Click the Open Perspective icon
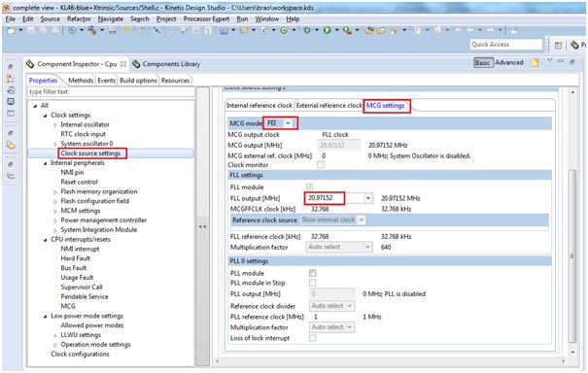This screenshot has width=588, height=373. click(558, 45)
